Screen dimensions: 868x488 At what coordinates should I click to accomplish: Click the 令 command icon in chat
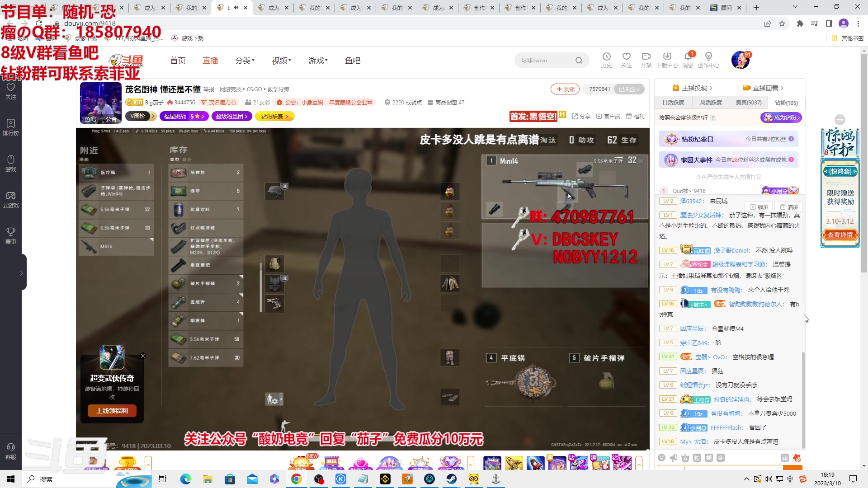721,458
